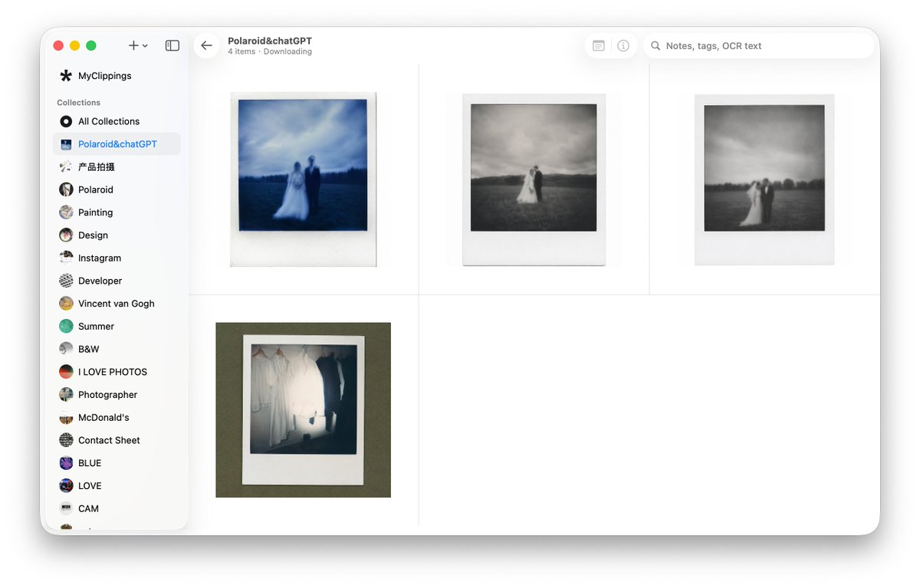Click the Painting collection icon

(x=66, y=212)
